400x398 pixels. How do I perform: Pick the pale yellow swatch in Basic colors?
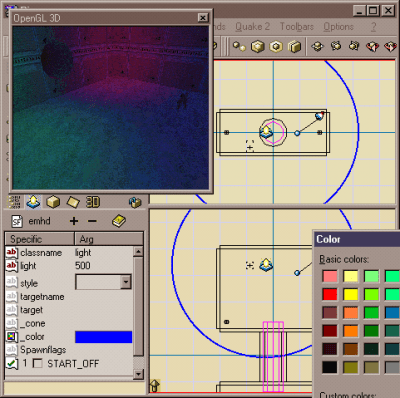[350, 276]
